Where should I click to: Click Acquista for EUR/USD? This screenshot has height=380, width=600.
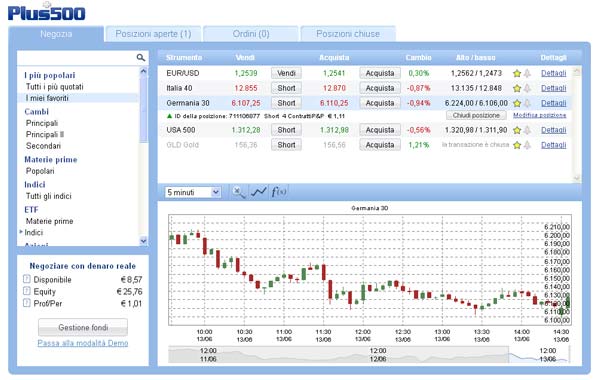pos(380,73)
